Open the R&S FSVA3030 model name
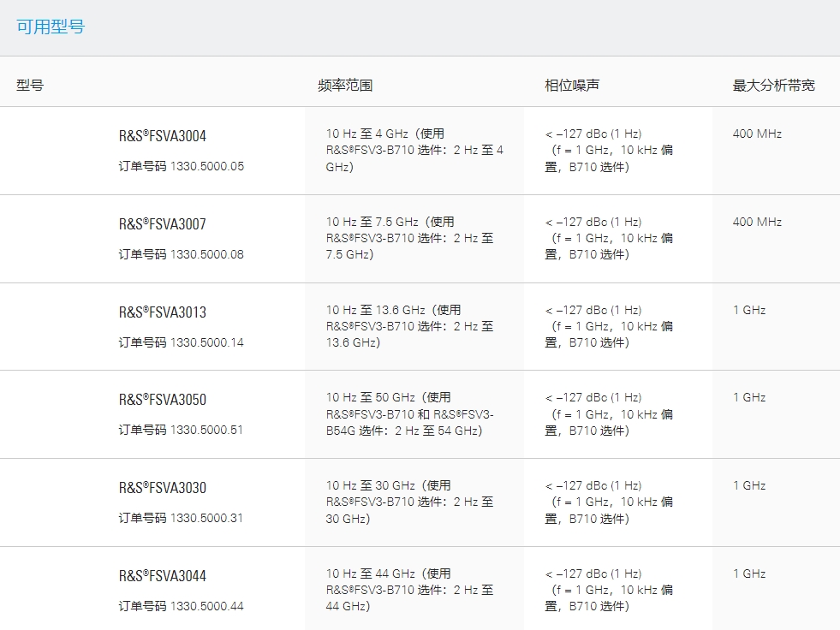Viewport: 840px width, 630px height. (163, 488)
